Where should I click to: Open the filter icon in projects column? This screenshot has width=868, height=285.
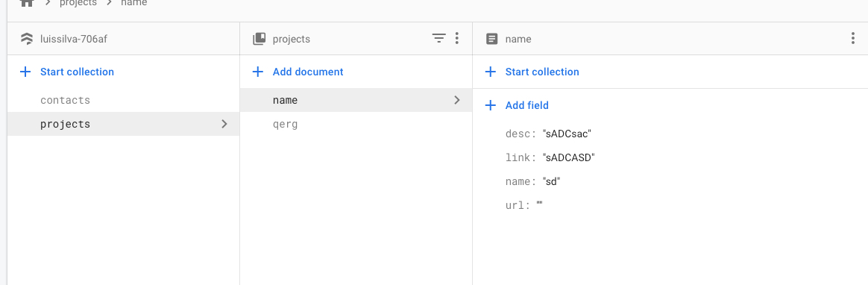tap(438, 38)
